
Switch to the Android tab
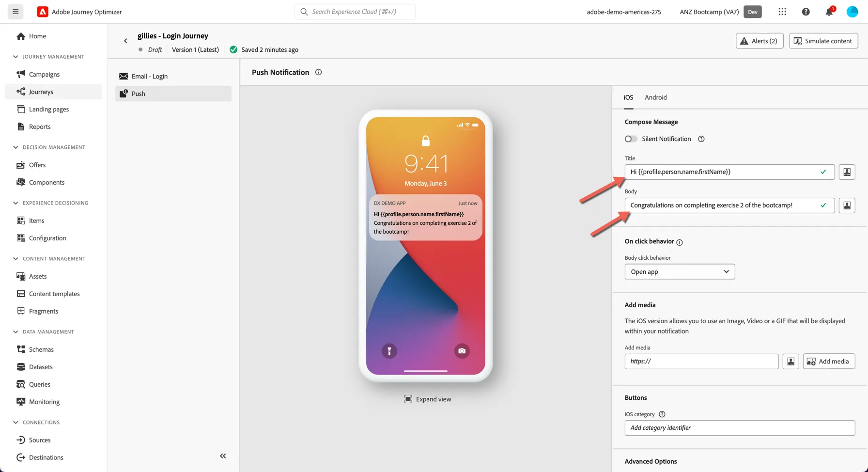click(x=655, y=97)
